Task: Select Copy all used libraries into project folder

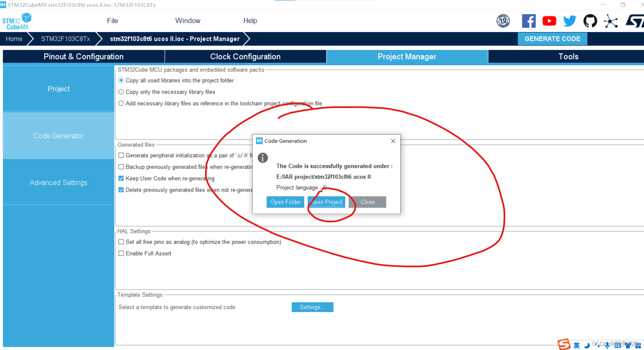Action: [x=121, y=80]
